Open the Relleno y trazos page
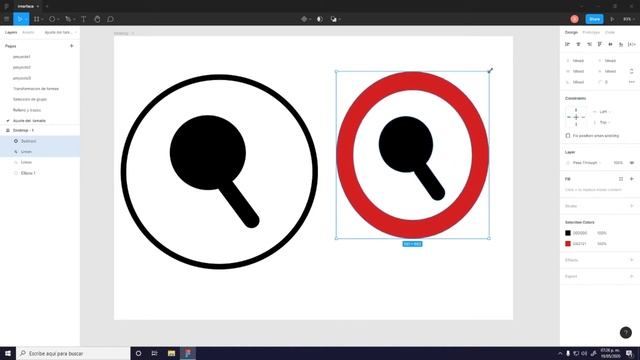 pyautogui.click(x=27, y=110)
